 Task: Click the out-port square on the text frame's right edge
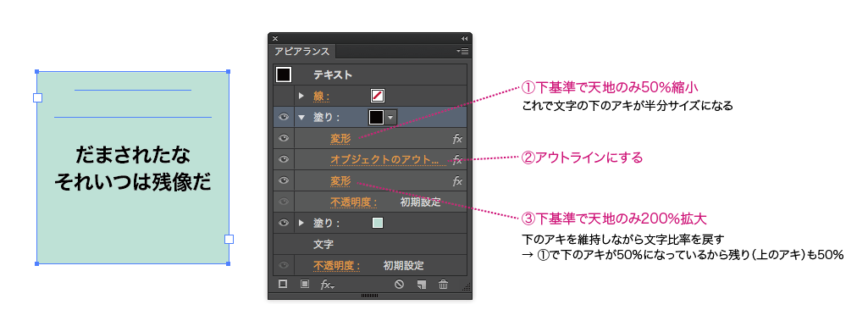tap(229, 239)
